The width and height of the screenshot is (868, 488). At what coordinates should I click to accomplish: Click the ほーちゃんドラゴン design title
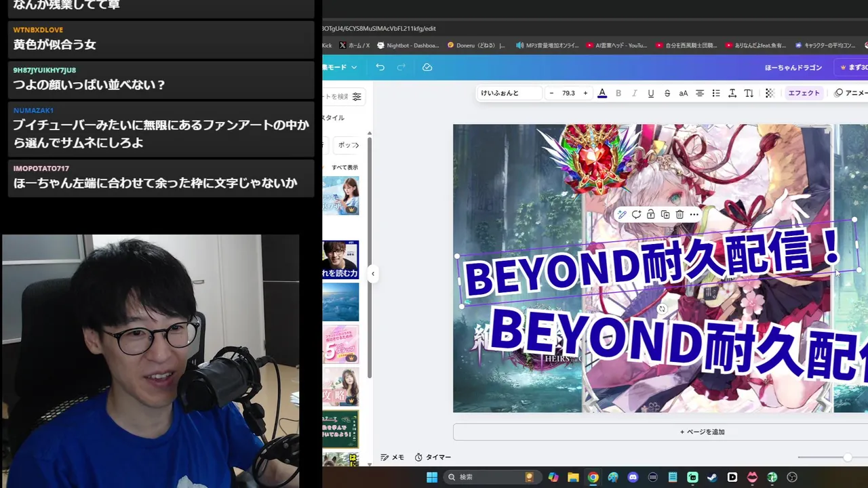tap(793, 68)
